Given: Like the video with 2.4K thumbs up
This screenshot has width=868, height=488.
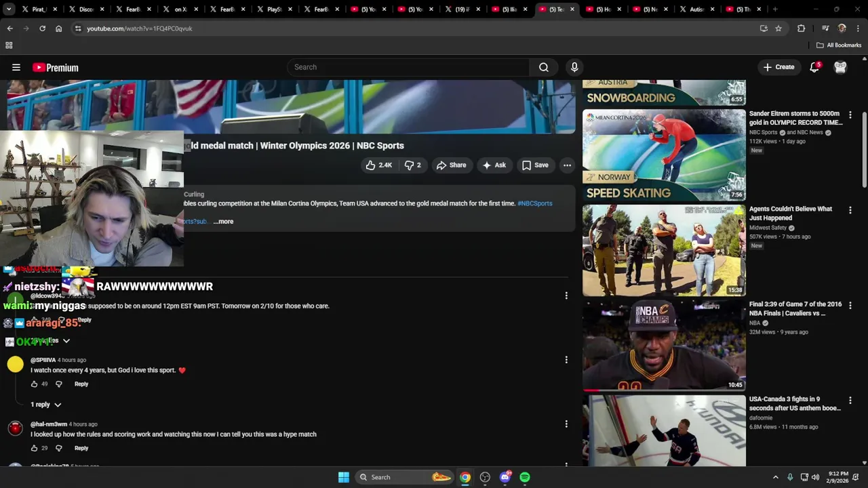Looking at the screenshot, I should point(379,165).
